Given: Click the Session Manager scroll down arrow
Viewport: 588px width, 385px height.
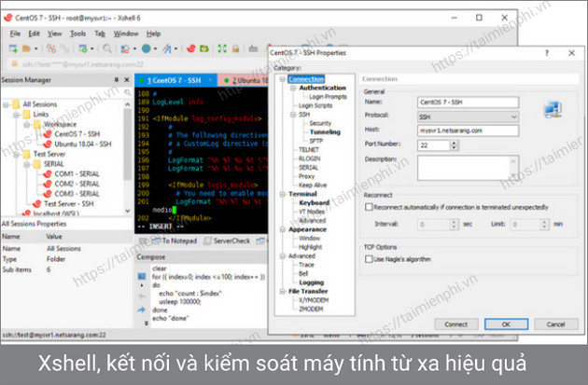Looking at the screenshot, I should point(128,211).
